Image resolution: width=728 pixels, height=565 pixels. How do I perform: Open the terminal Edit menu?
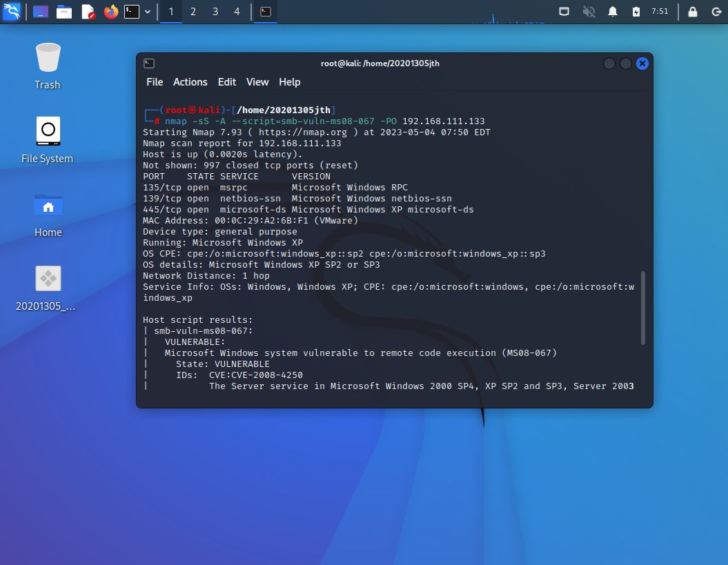coord(227,82)
